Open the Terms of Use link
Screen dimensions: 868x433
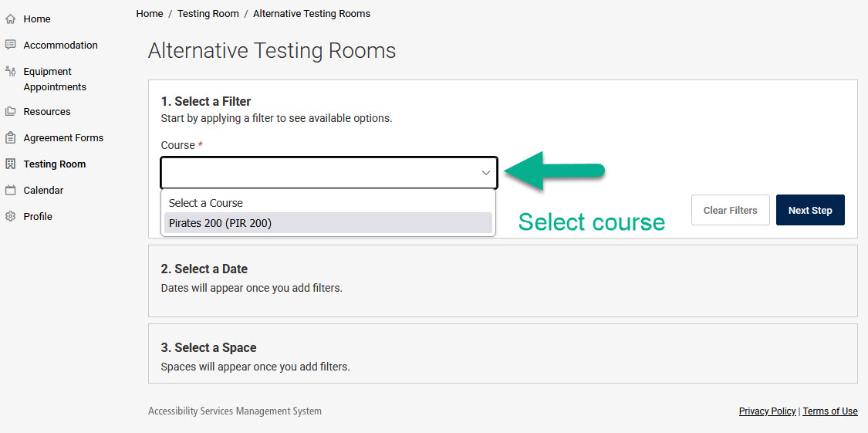point(829,411)
